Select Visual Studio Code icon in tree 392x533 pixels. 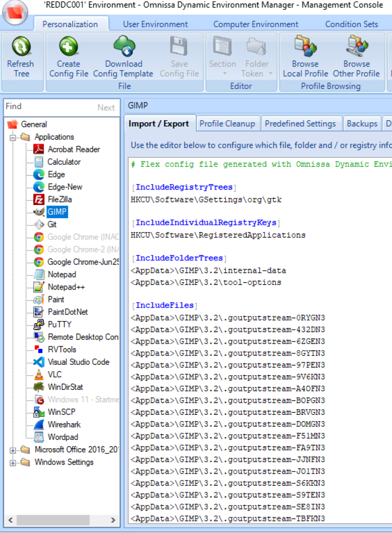(x=39, y=362)
